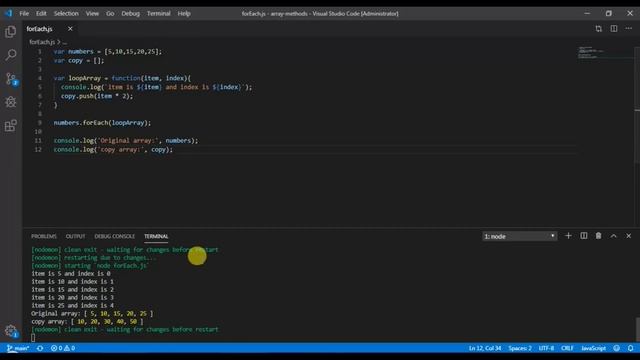
Task: Open the Go menu
Action: (110, 13)
